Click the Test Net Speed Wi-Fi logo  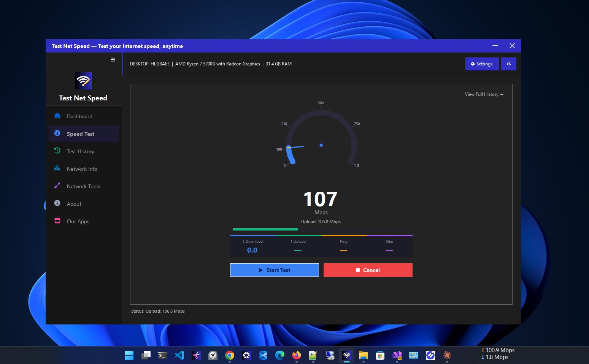(83, 81)
